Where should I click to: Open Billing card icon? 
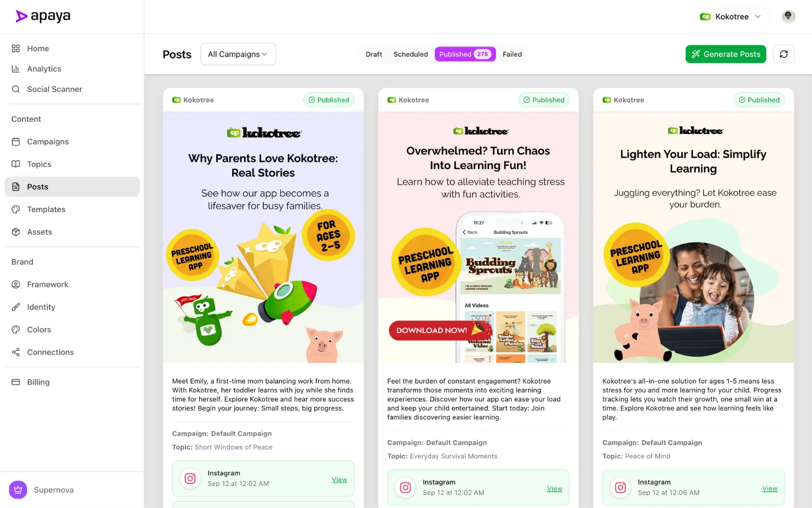pos(16,382)
